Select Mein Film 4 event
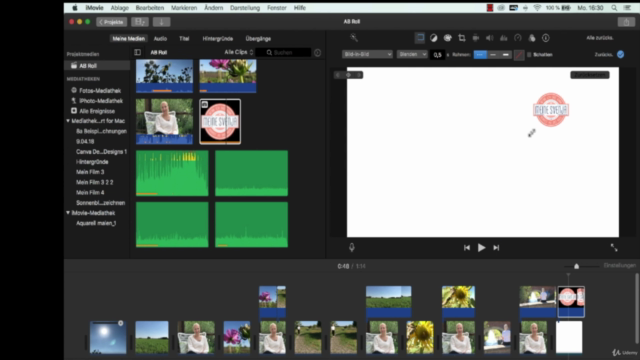 (90, 192)
